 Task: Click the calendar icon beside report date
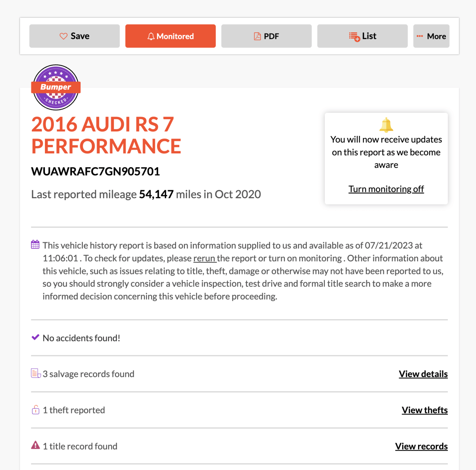coord(35,244)
